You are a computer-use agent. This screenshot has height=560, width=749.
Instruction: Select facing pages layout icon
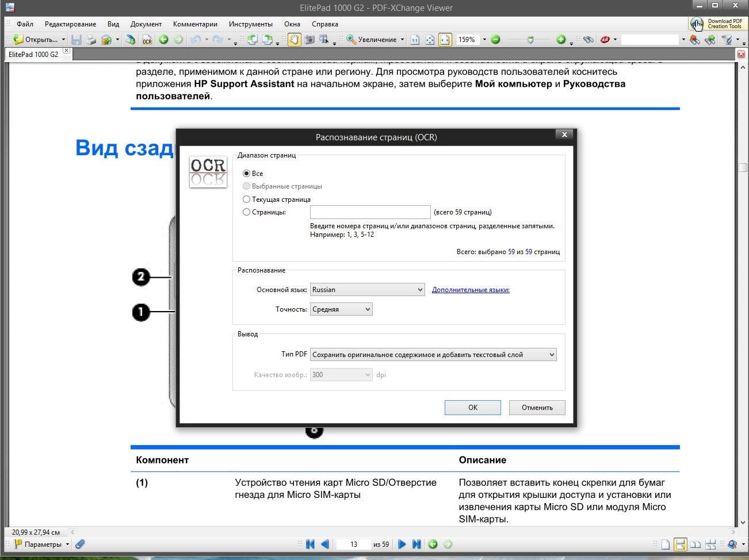pyautogui.click(x=695, y=544)
